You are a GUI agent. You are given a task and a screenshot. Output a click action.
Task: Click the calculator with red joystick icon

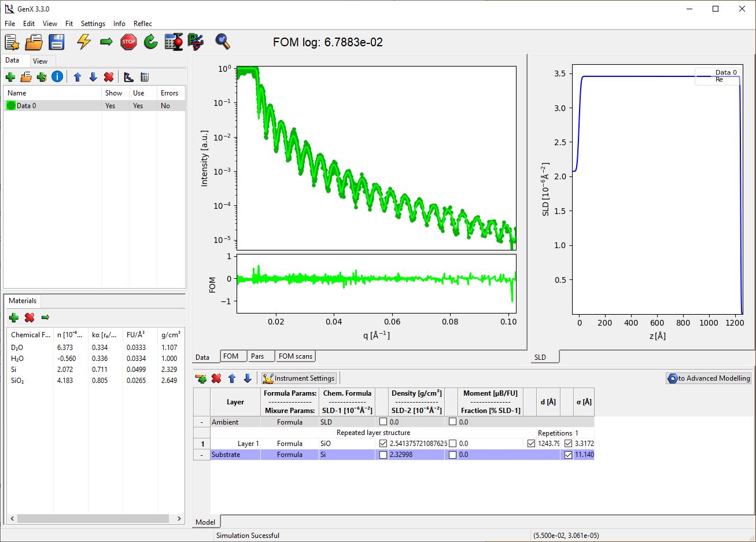point(174,42)
